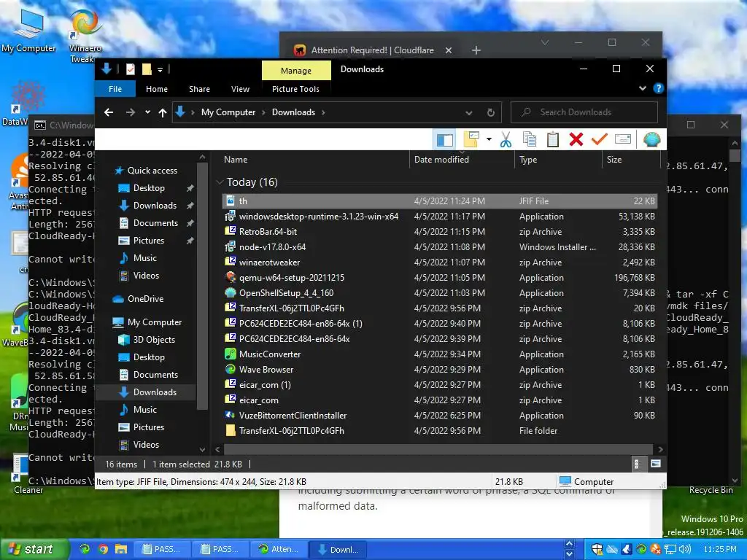Click the Refresh button in the address bar
Viewport: 747px width, 560px height.
click(491, 112)
